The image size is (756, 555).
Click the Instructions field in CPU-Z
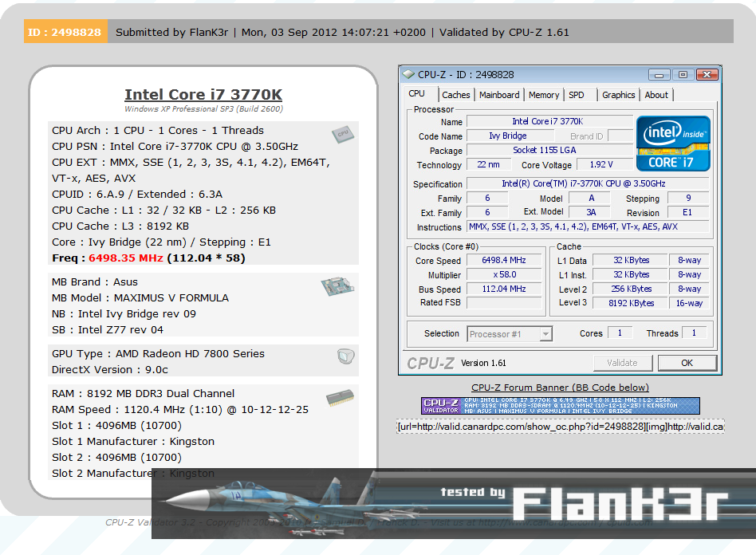pos(588,226)
